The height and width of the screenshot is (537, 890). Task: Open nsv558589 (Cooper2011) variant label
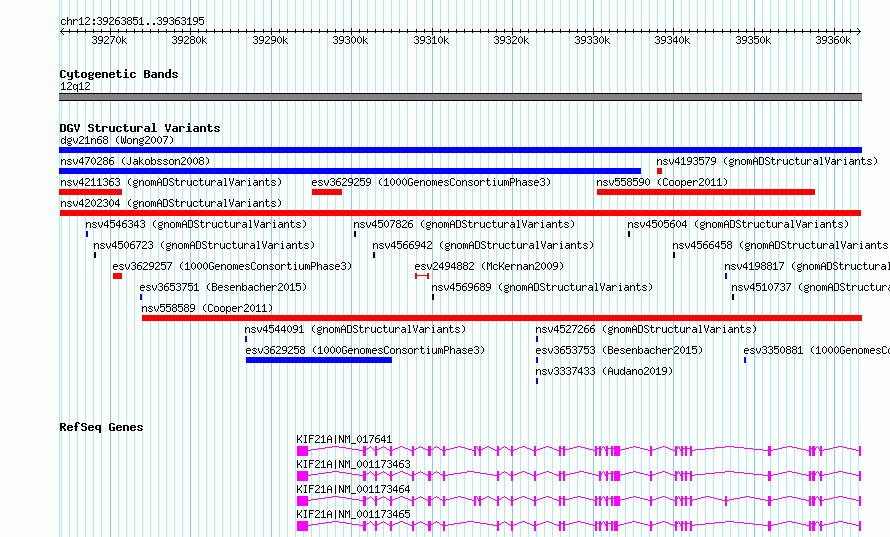[x=207, y=308]
